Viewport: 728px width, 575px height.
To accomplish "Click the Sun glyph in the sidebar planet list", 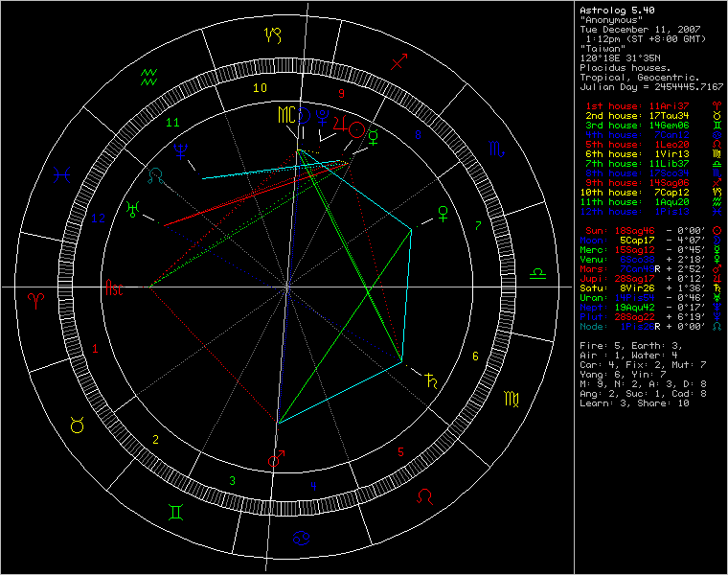I will point(717,230).
